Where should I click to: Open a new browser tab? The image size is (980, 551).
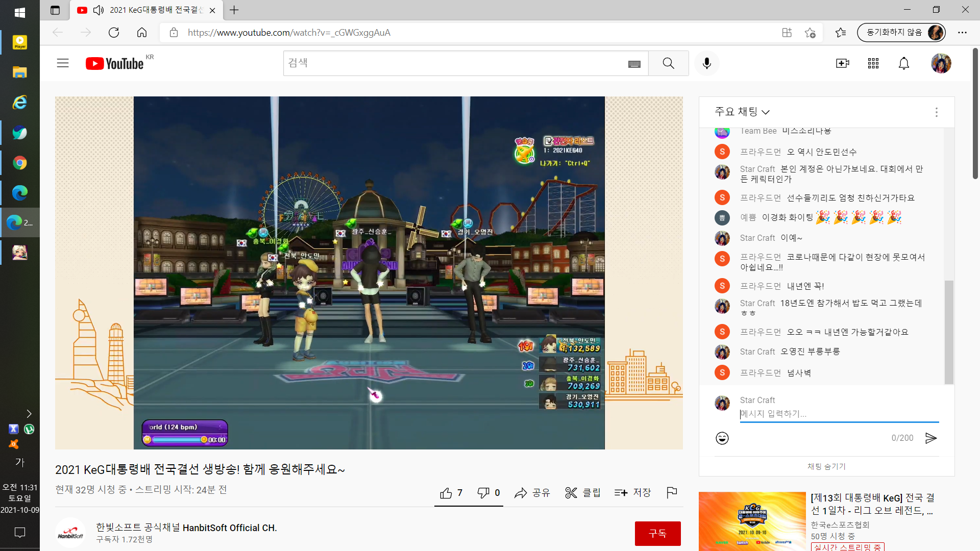(234, 10)
